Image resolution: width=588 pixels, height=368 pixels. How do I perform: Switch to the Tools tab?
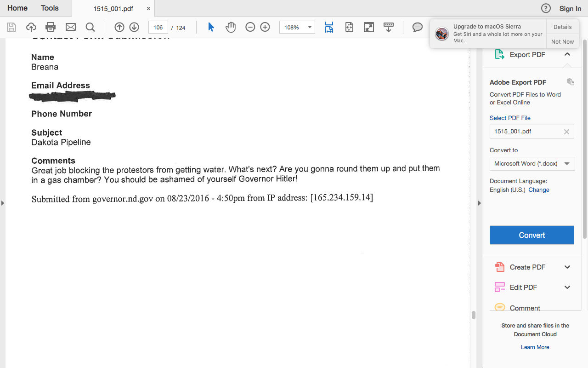pyautogui.click(x=50, y=8)
